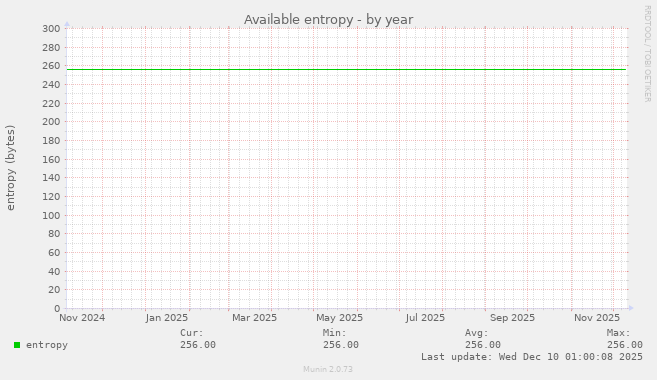Screen dimensions: 657x380
Task: Click the 100 y-axis tick label
Action: [x=51, y=215]
